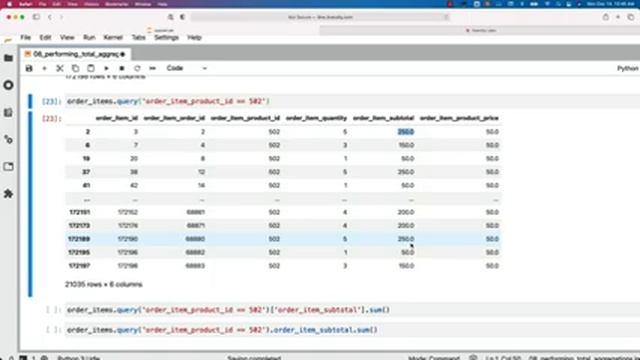The image size is (640, 360).
Task: Save the notebook with the save icon
Action: pos(29,69)
